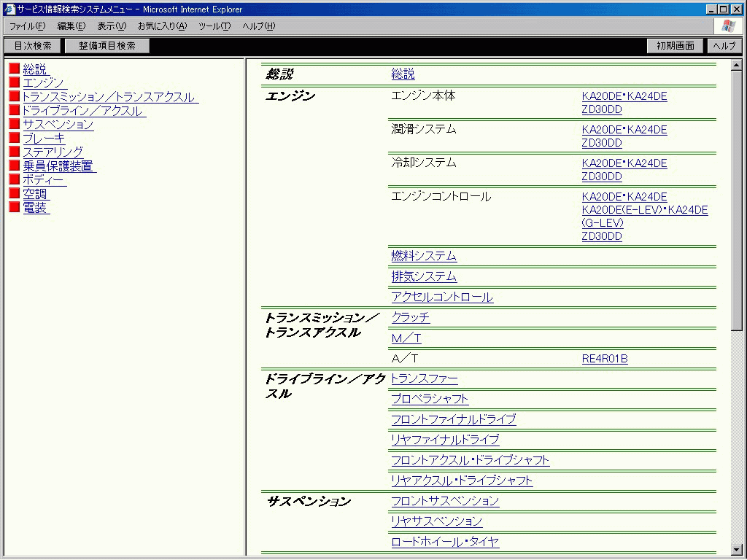The width and height of the screenshot is (747, 560).
Task: Open ボディー link in left sidebar
Action: (x=43, y=179)
